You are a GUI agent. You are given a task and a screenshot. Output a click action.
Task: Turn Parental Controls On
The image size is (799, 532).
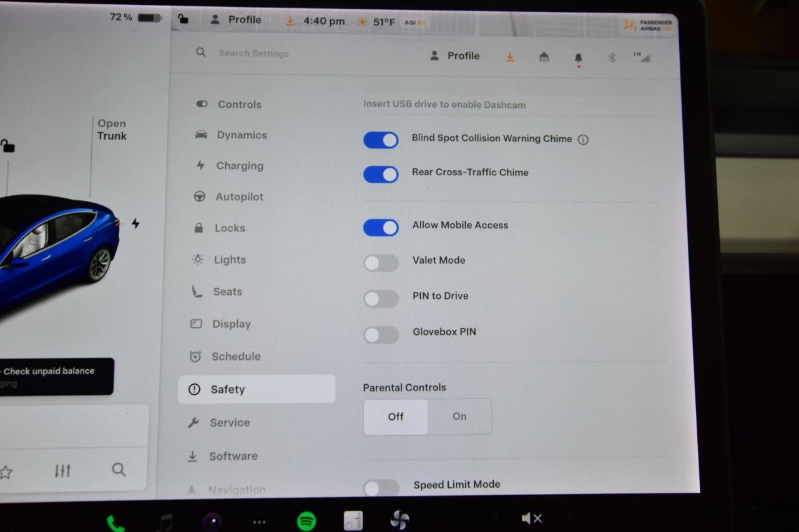pyautogui.click(x=459, y=417)
